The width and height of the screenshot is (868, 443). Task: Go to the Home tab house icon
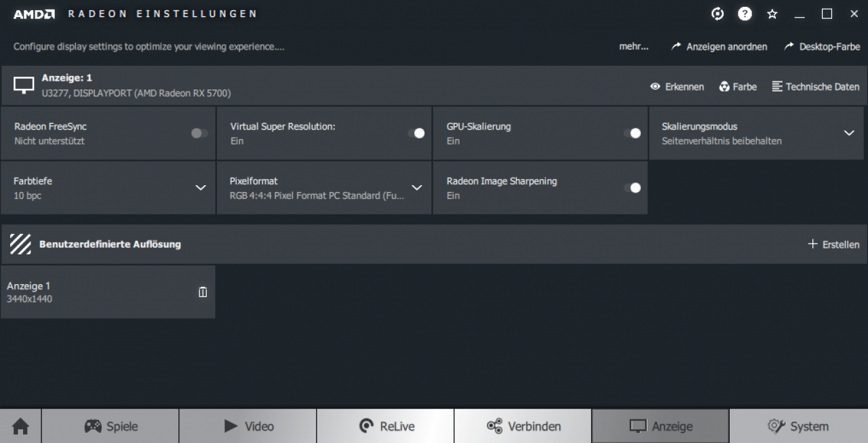coord(21,426)
